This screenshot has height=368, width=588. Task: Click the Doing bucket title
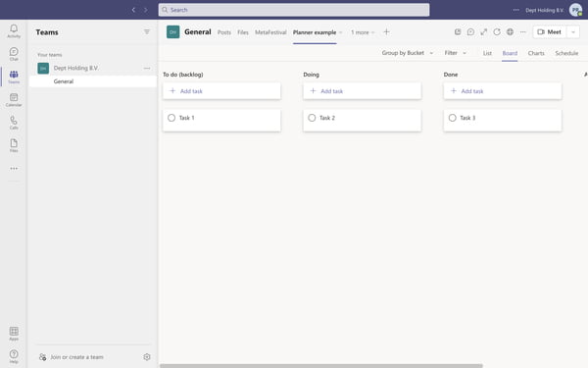point(312,75)
